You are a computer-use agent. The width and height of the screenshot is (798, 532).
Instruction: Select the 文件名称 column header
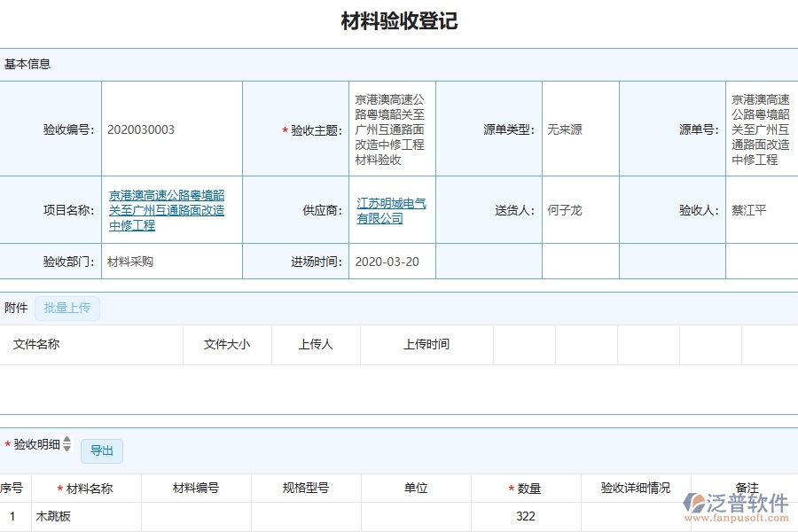click(x=34, y=345)
